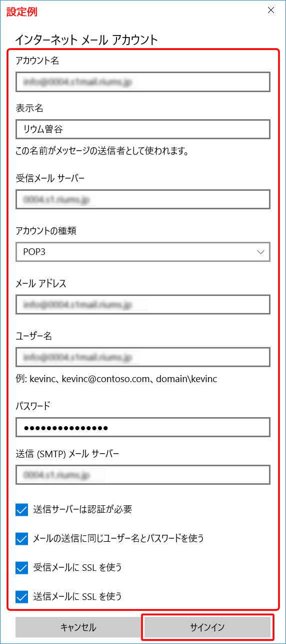The width and height of the screenshot is (286, 644).
Task: Uncheck 送信サーバーは認証が必要 checkbox
Action: point(22,510)
